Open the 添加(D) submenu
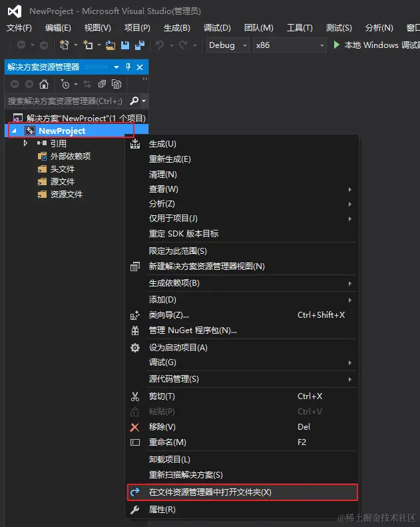Viewport: 420px width, 527px height. click(x=242, y=300)
